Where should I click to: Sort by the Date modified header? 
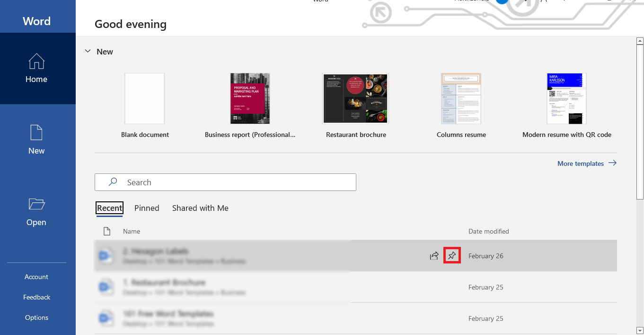coord(489,231)
